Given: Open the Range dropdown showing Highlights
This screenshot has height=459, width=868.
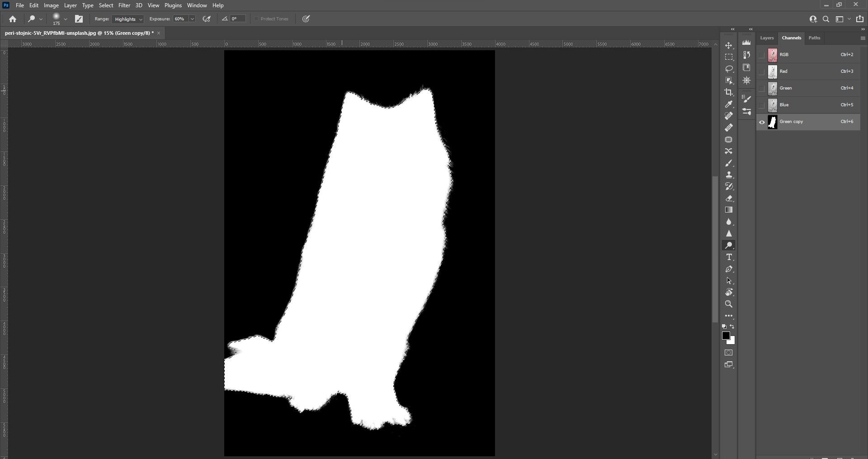Looking at the screenshot, I should click(127, 19).
